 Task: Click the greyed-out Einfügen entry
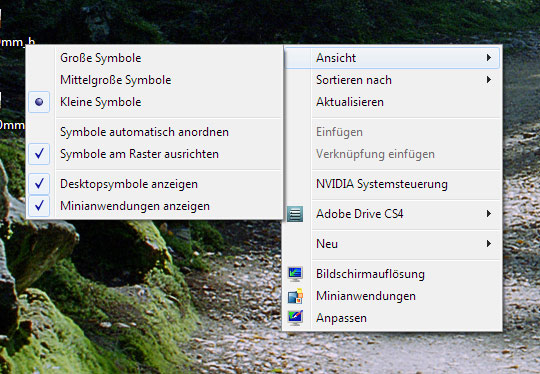(392, 132)
